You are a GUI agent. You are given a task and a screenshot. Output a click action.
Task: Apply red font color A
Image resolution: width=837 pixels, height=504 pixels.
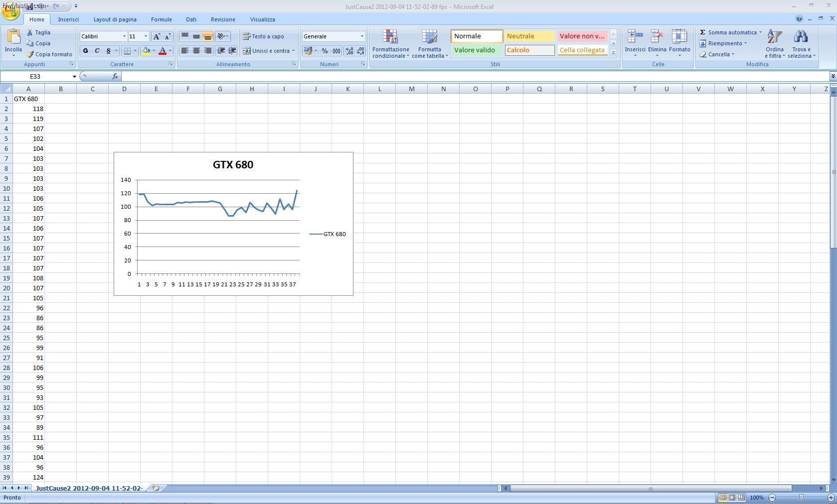pos(163,51)
